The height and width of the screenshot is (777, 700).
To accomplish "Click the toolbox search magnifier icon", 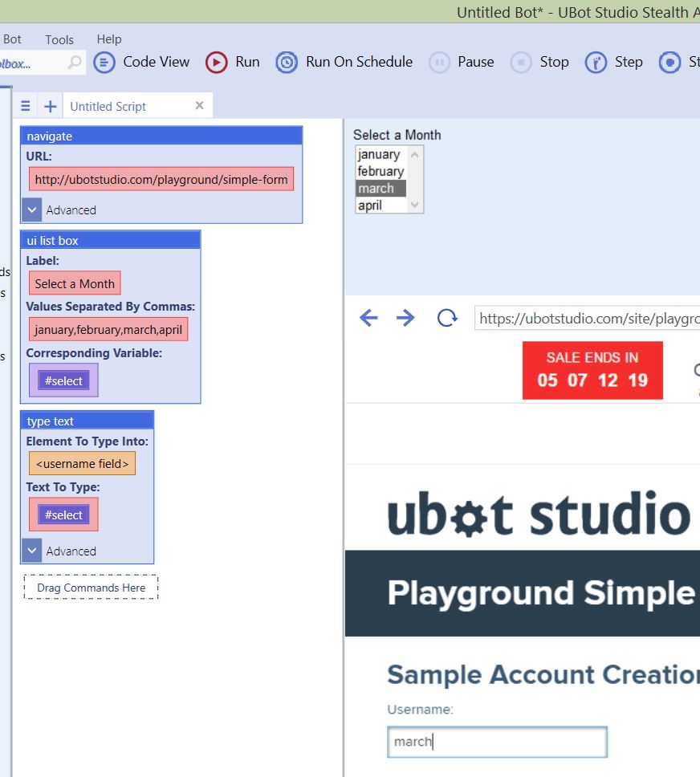I will coord(75,63).
